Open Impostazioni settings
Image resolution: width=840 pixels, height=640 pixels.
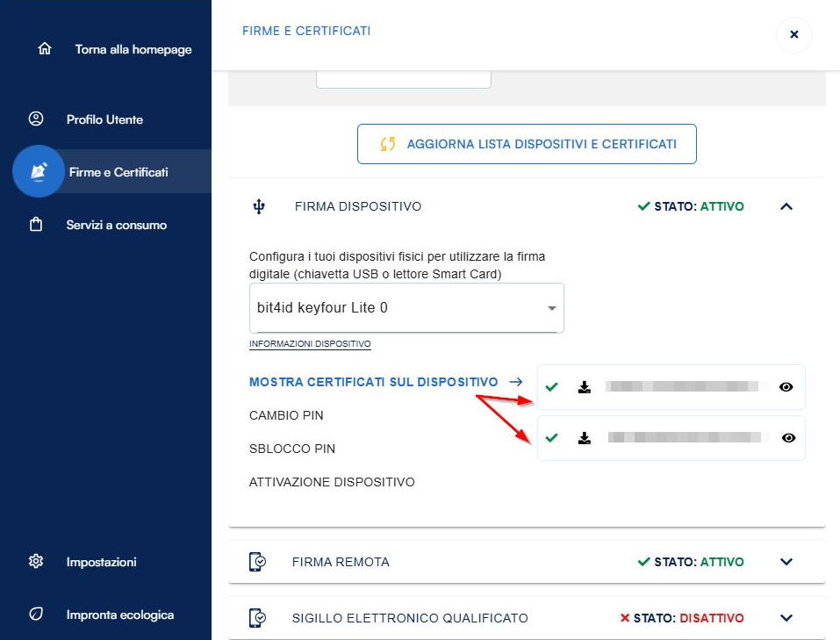click(x=101, y=562)
